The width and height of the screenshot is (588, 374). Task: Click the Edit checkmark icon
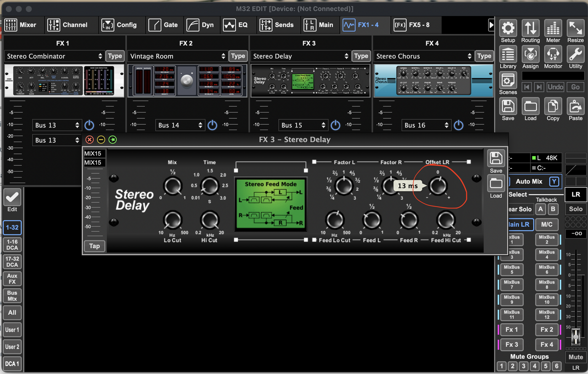click(x=12, y=197)
